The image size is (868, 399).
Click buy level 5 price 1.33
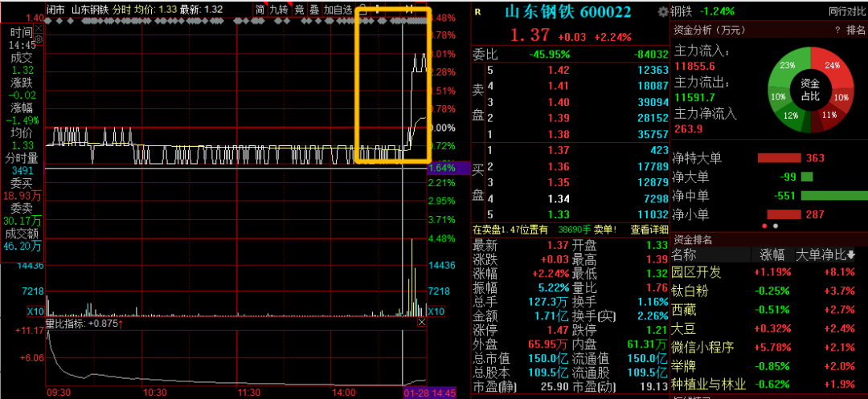[x=559, y=214]
